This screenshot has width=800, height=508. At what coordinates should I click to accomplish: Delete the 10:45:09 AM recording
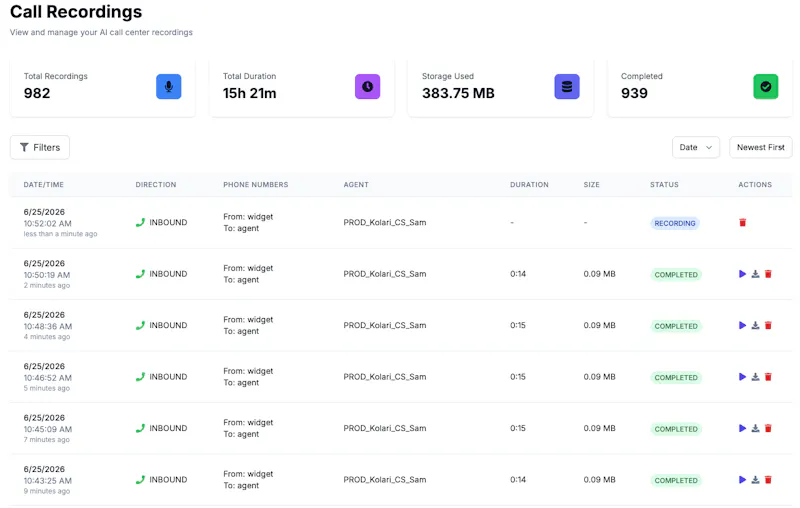[x=768, y=428]
